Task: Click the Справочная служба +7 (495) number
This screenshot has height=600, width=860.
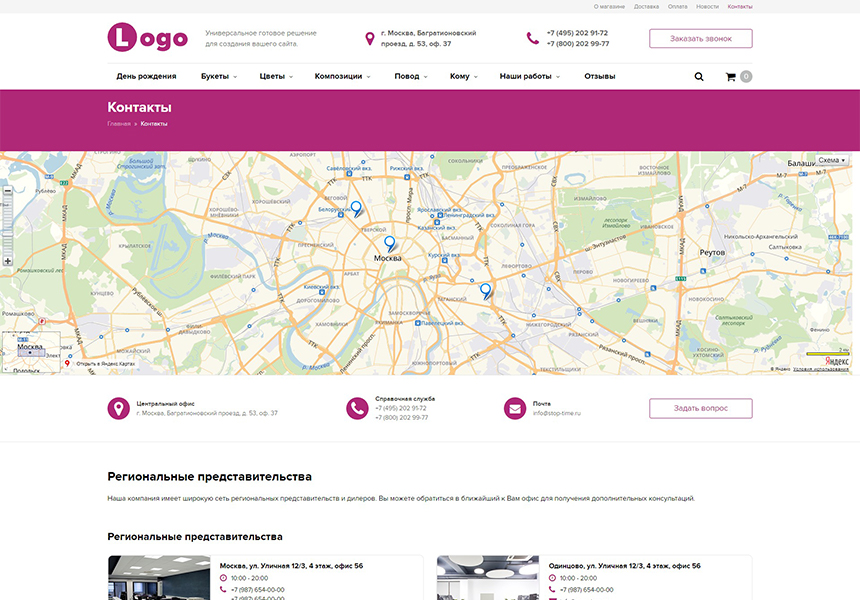Action: point(401,408)
